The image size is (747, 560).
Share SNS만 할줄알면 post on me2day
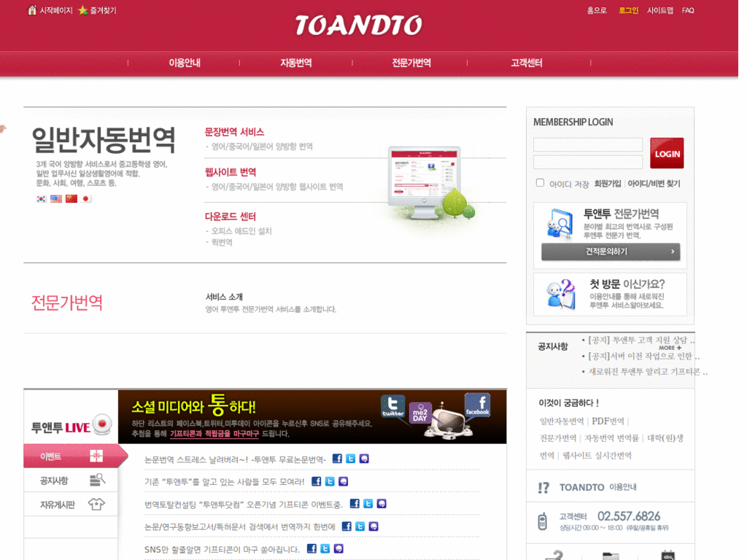point(338,548)
